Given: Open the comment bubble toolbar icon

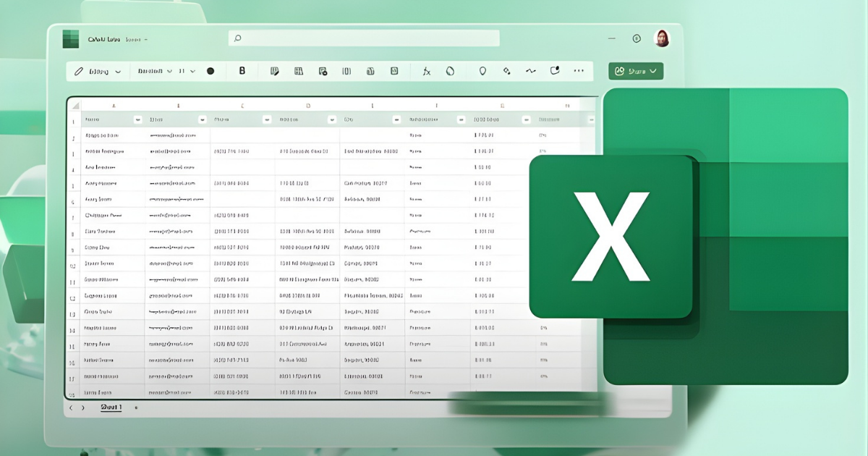Looking at the screenshot, I should [x=555, y=71].
